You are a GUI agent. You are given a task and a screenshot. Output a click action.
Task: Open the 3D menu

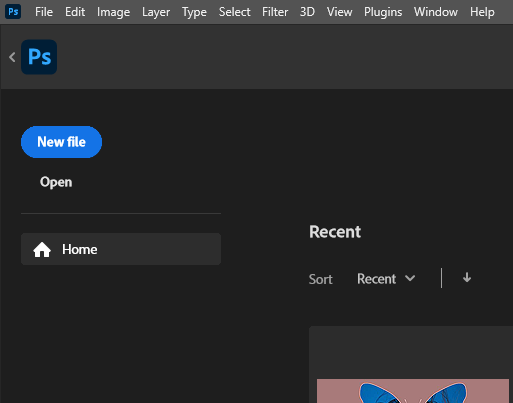(307, 12)
